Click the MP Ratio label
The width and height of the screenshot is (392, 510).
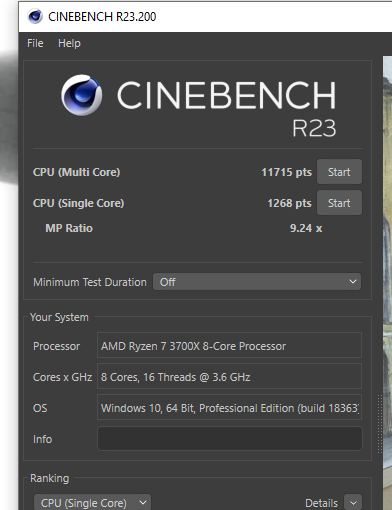[x=69, y=228]
